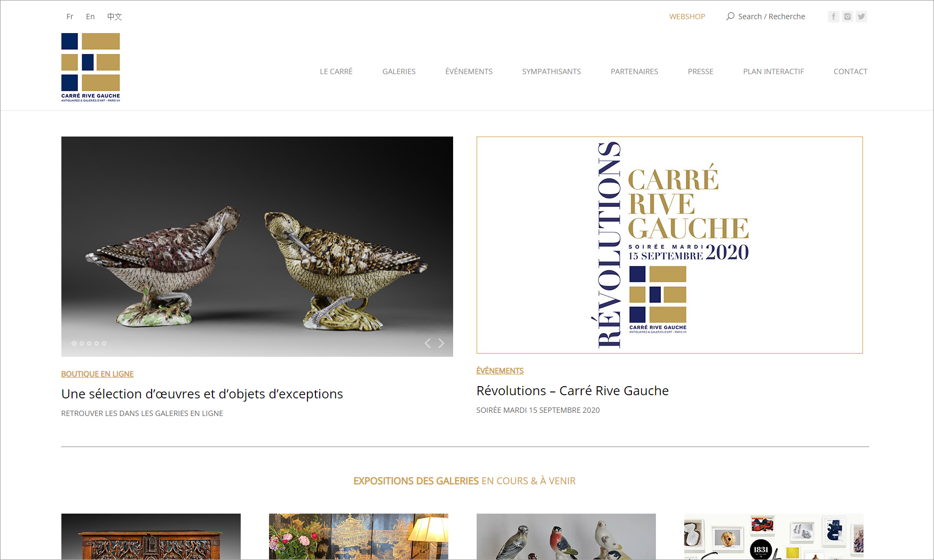Open the Révolutions event poster

point(669,245)
